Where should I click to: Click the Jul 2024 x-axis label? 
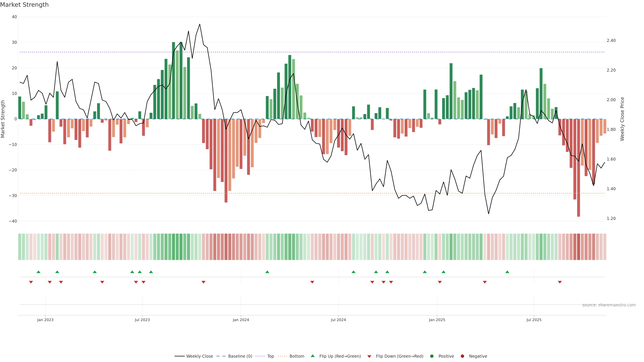point(338,320)
